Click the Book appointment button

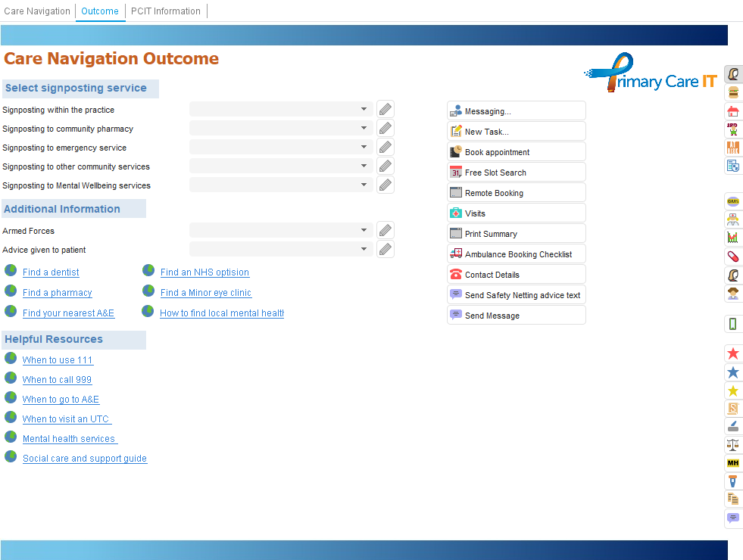point(516,152)
